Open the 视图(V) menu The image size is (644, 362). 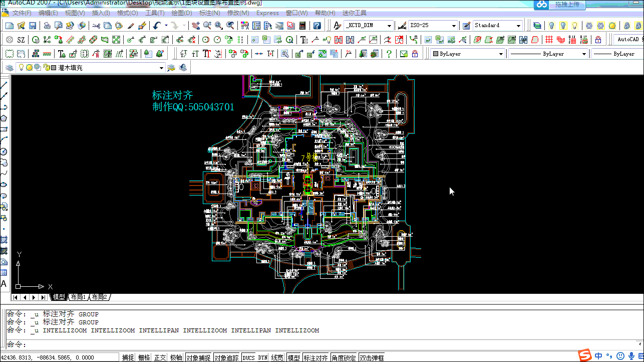[75, 13]
